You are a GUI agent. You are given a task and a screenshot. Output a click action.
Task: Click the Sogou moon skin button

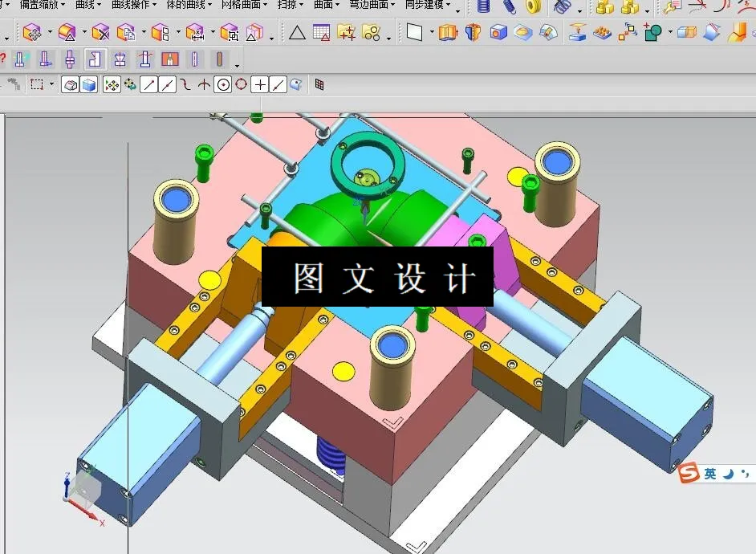tap(727, 475)
